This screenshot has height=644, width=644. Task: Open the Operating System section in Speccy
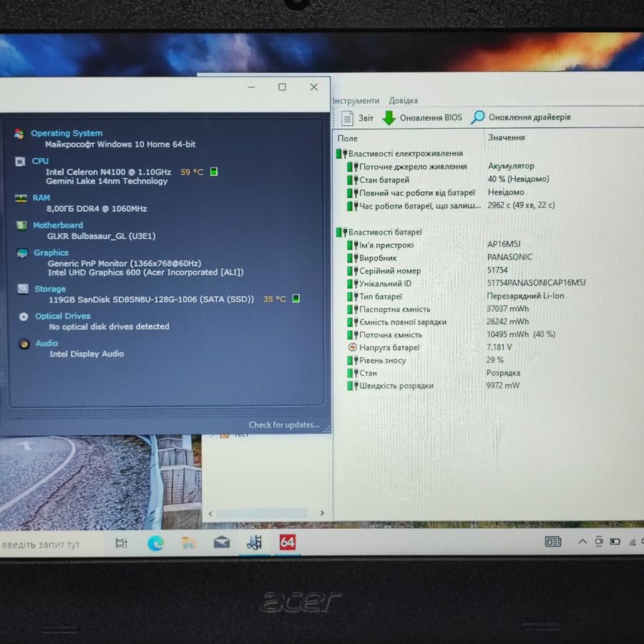[67, 133]
